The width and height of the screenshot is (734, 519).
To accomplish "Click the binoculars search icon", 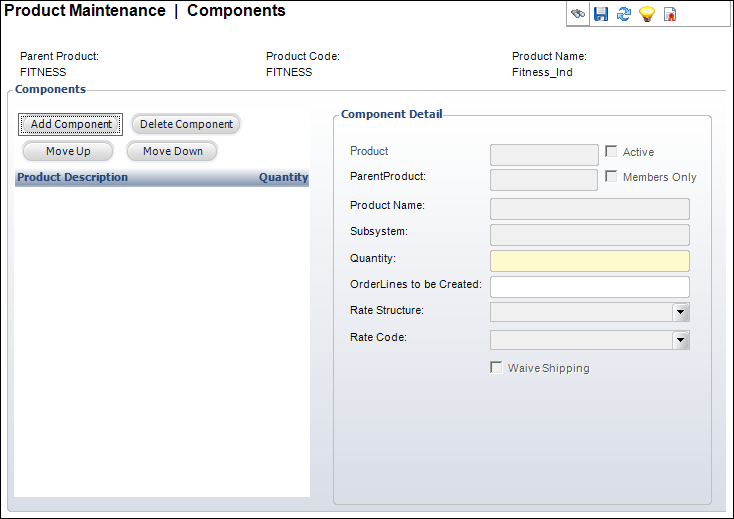I will pos(578,14).
